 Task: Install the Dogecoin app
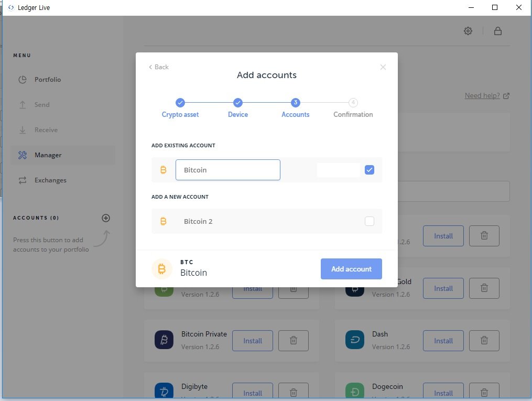click(x=443, y=392)
